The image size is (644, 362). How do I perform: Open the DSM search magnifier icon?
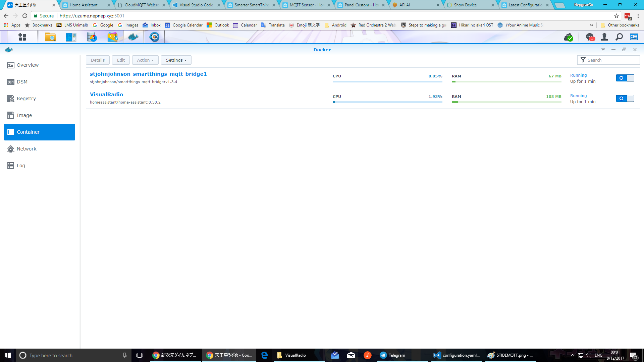click(x=619, y=37)
